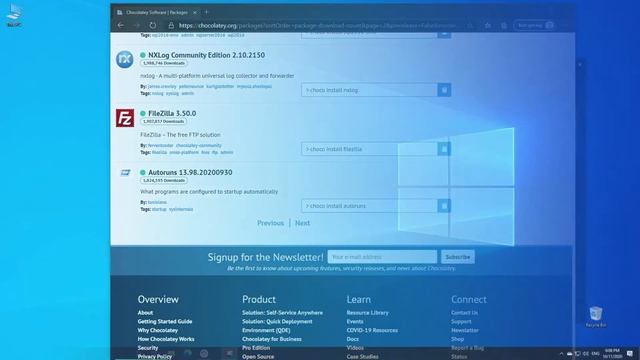The width and height of the screenshot is (640, 360).
Task: Click the NXLog 'syslog' tag
Action: click(x=172, y=93)
